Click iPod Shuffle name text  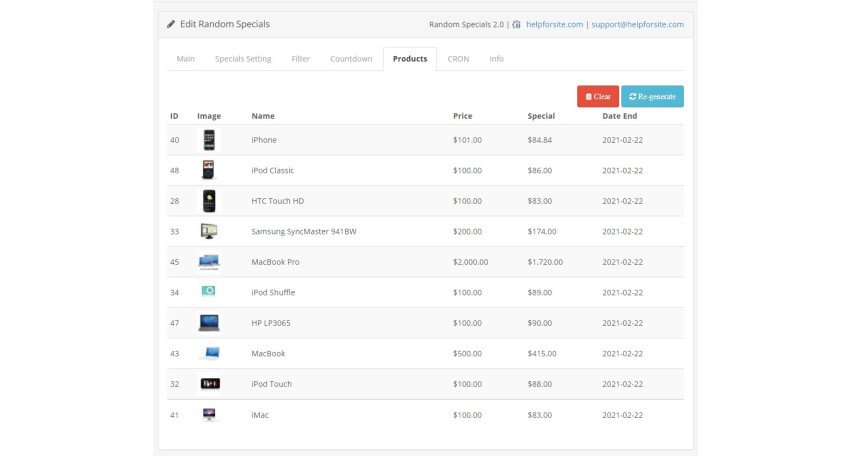pyautogui.click(x=273, y=292)
